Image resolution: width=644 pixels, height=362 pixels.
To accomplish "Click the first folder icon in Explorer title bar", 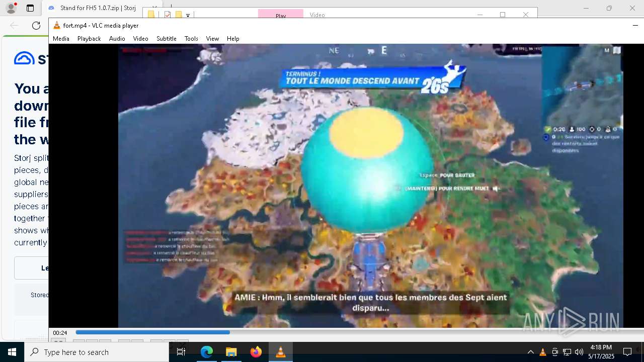I will 151,15.
